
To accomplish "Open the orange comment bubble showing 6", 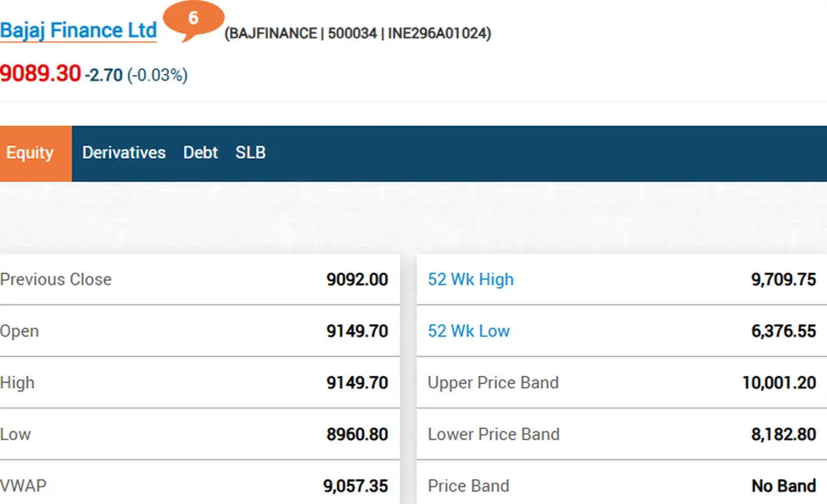I will [194, 20].
